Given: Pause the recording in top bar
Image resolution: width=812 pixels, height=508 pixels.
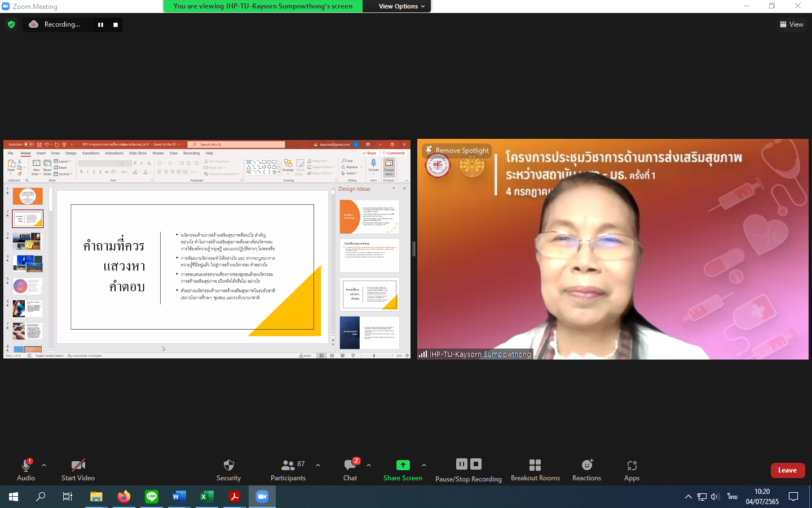Looking at the screenshot, I should click(x=100, y=25).
